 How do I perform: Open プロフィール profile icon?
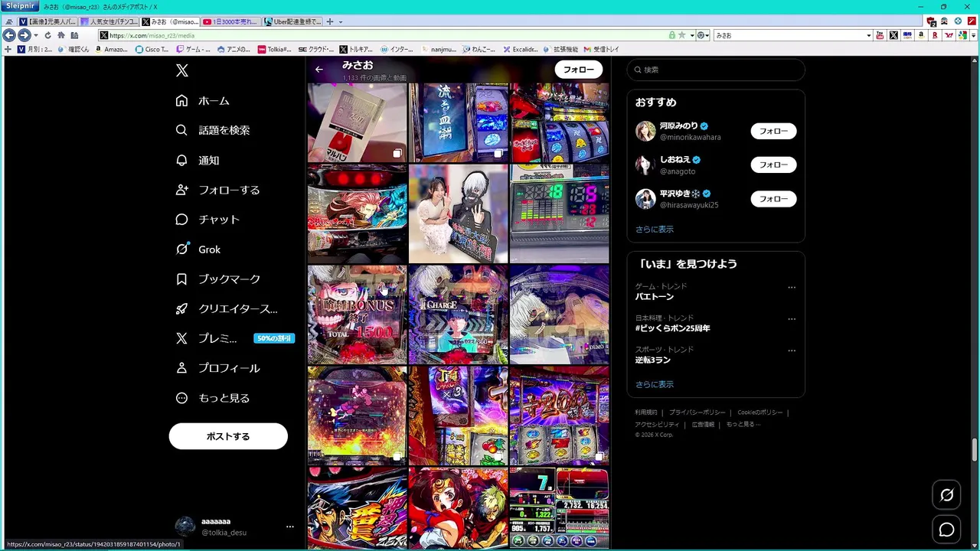pyautogui.click(x=181, y=368)
